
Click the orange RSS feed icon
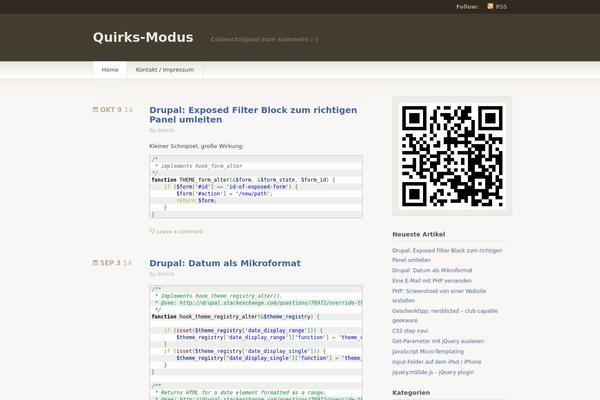click(490, 6)
